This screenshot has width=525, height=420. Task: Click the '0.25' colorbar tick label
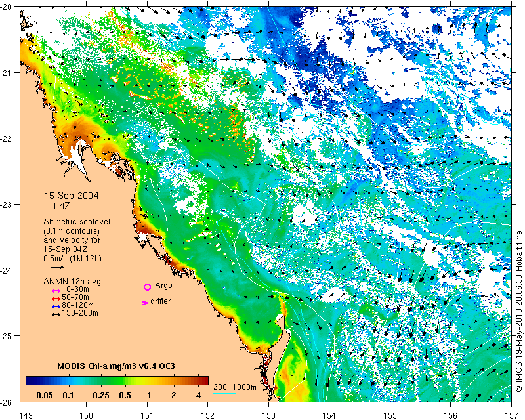point(101,396)
